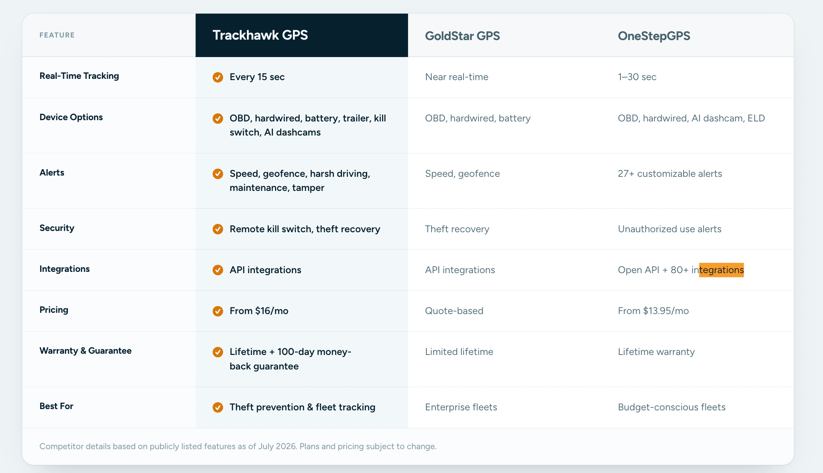The height and width of the screenshot is (473, 823).
Task: Click the 'Quote-based' pricing cell
Action: click(x=454, y=311)
